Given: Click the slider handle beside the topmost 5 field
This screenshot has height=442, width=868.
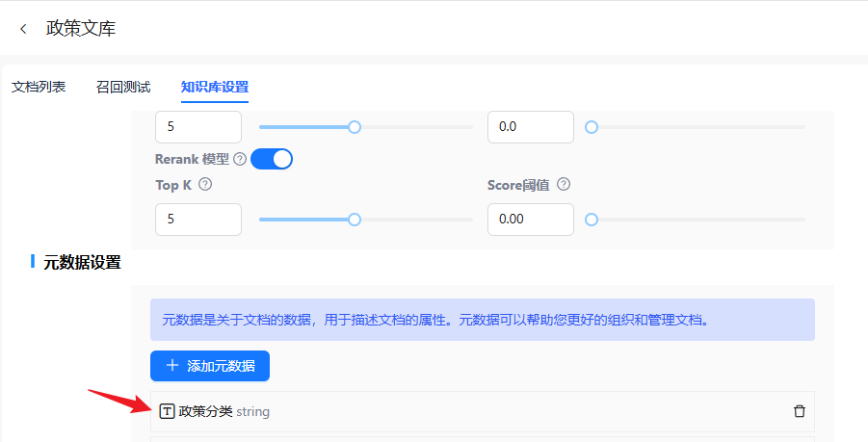Looking at the screenshot, I should 355,127.
